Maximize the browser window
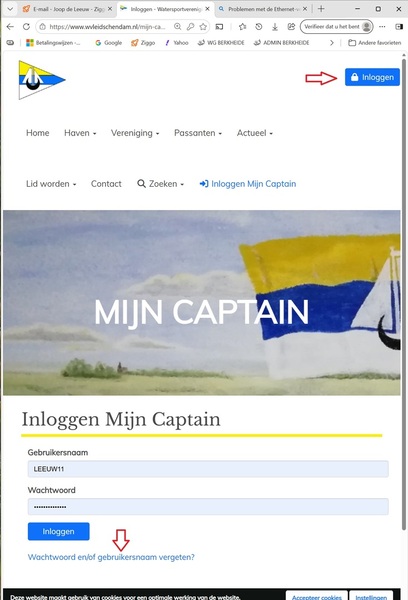Screen dimensions: 408x600 [378, 9]
